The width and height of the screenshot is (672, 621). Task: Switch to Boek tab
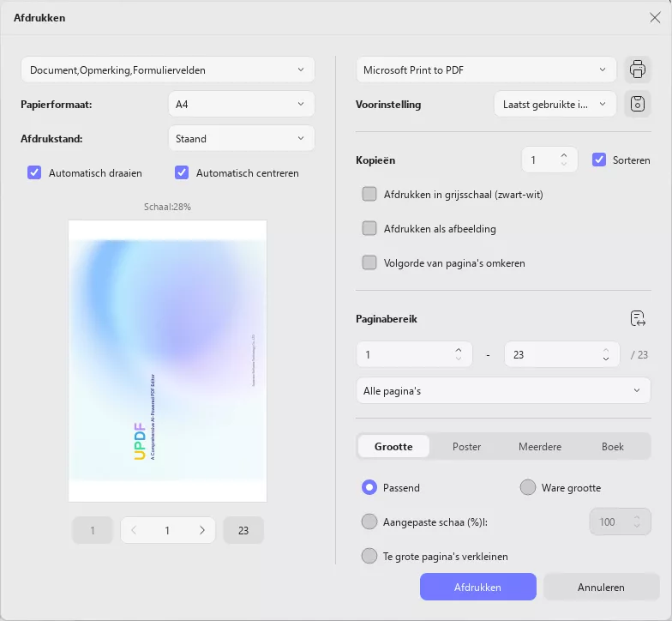(x=612, y=446)
